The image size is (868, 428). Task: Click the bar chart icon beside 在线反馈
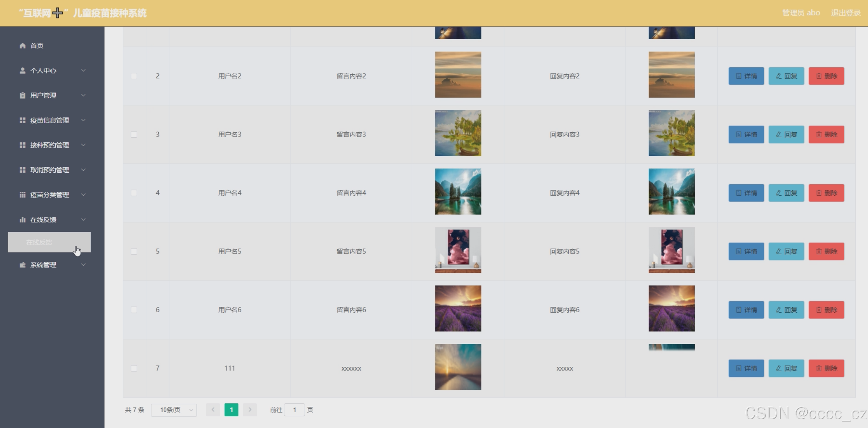pyautogui.click(x=23, y=220)
